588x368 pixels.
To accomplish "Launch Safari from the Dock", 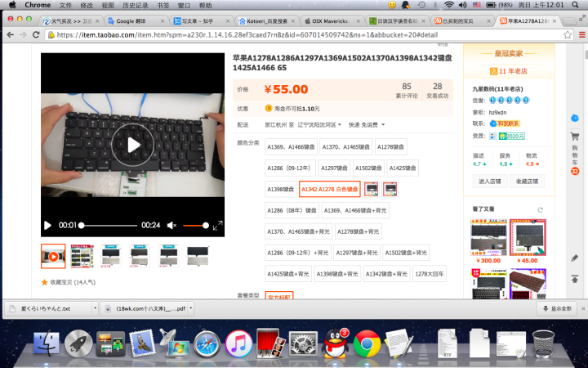I will (207, 343).
